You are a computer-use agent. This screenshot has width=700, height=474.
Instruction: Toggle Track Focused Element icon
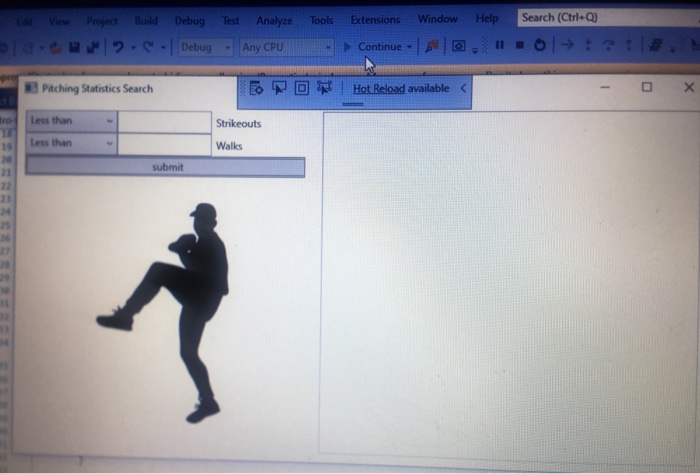(325, 87)
